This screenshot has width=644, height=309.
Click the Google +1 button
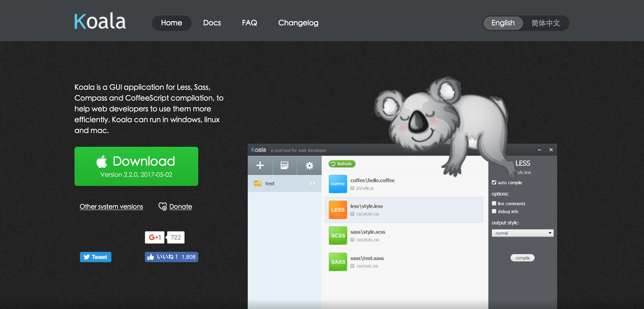click(x=155, y=237)
